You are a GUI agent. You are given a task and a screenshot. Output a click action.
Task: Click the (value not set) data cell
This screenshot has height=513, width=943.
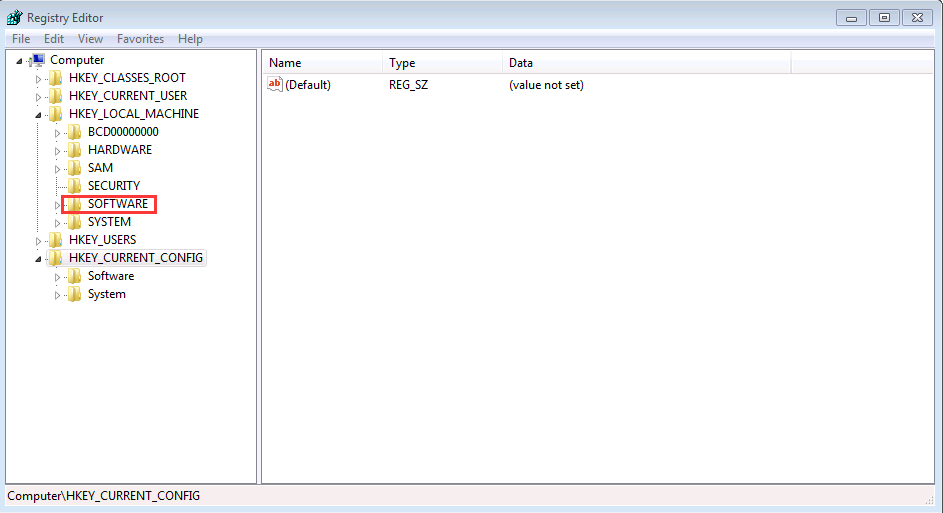point(546,85)
